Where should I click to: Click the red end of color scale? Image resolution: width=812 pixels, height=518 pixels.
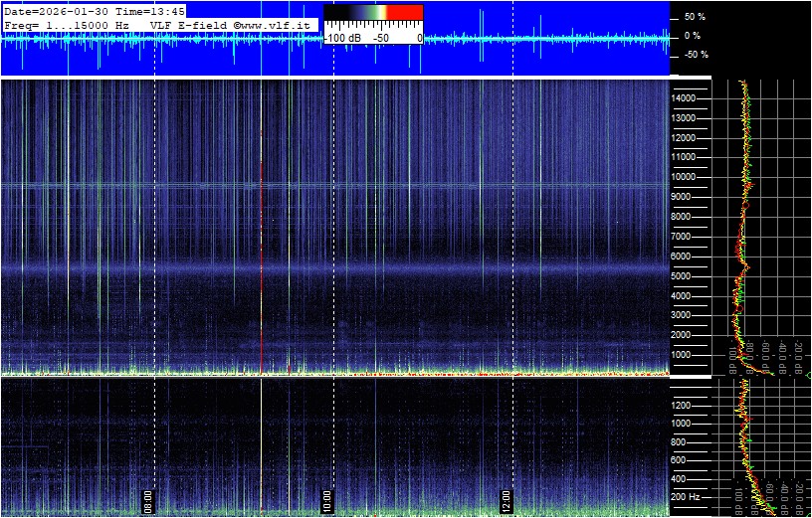click(x=404, y=13)
